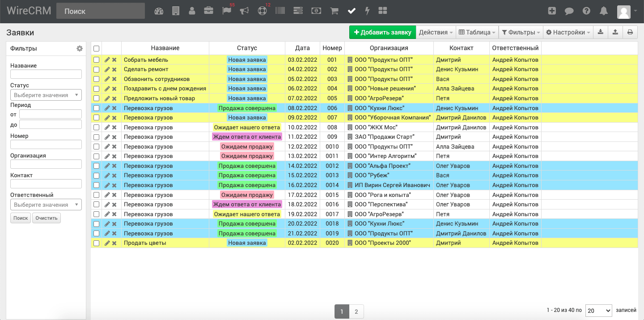This screenshot has height=320, width=644.
Task: Check the row 0014 ИП Вирин checkbox
Action: pyautogui.click(x=96, y=185)
